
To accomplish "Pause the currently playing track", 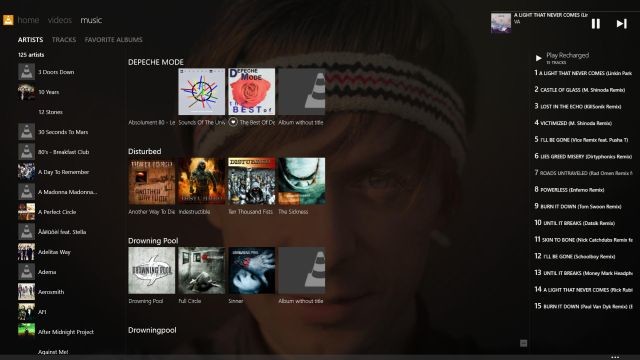I will [596, 24].
